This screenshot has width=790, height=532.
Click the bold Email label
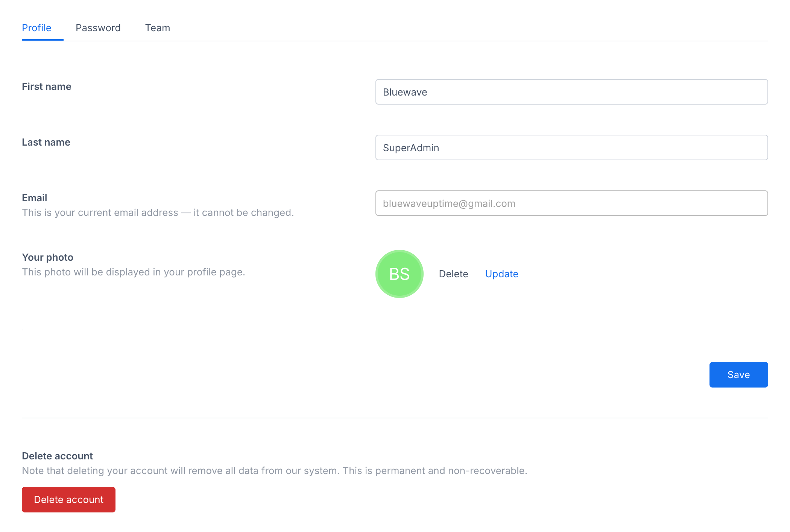(x=34, y=198)
